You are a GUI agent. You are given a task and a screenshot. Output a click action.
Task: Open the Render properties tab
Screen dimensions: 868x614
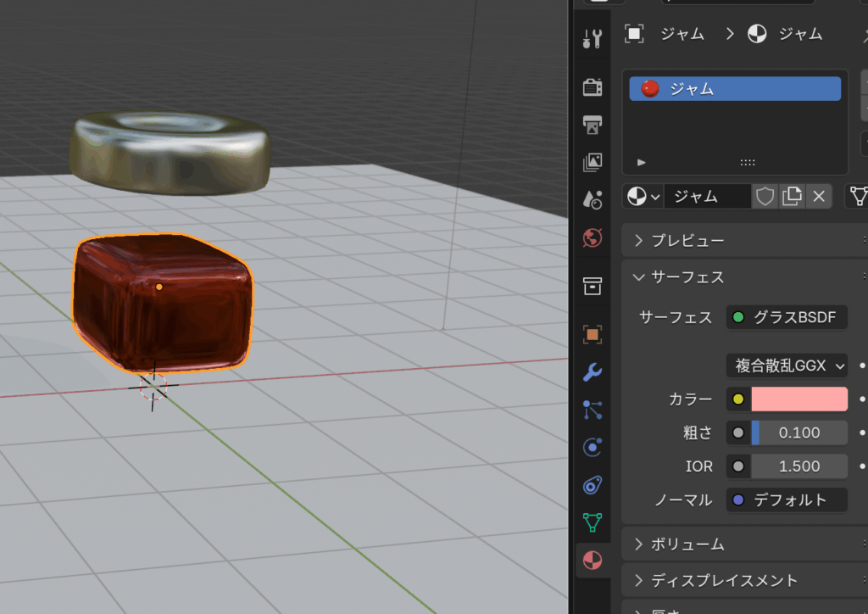tap(593, 87)
